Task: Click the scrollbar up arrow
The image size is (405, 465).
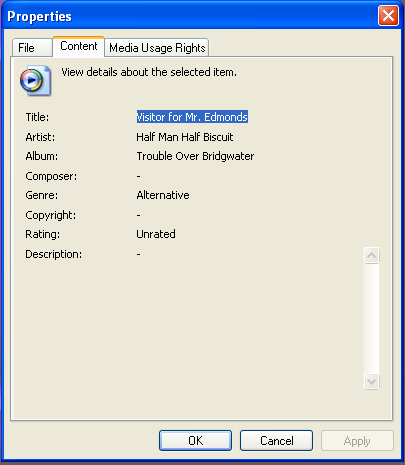Action: (371, 256)
